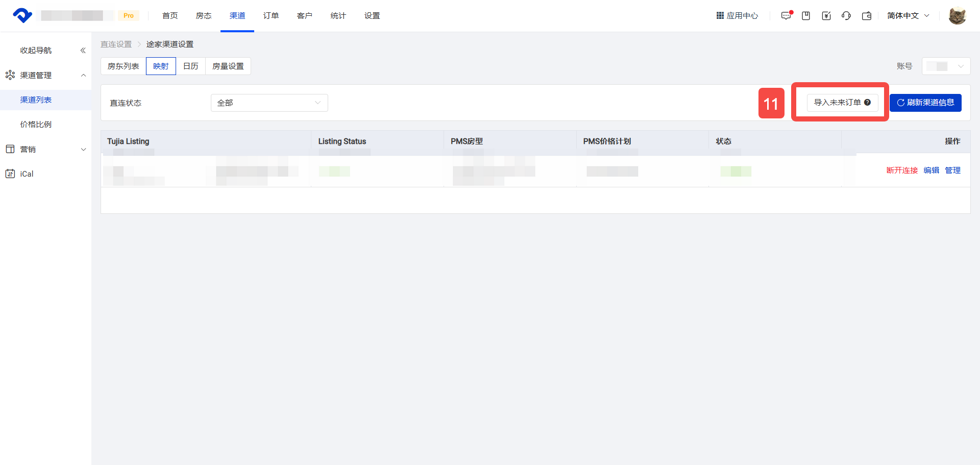Click the yen billing note icon
The width and height of the screenshot is (980, 465).
tap(826, 16)
